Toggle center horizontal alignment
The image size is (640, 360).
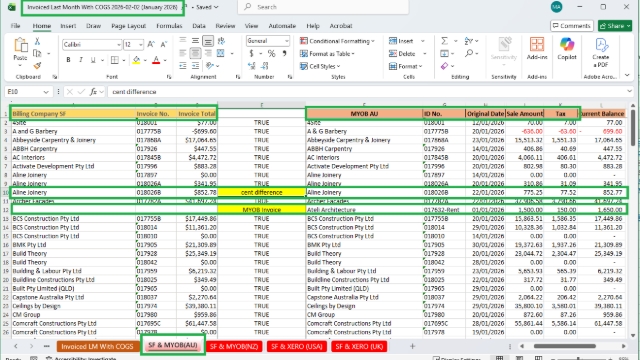[196, 53]
